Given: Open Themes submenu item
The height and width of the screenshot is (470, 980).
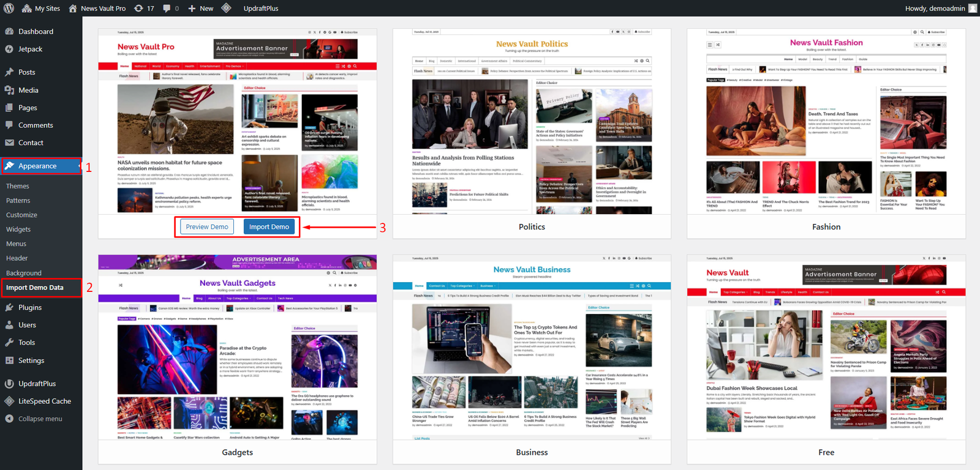Looking at the screenshot, I should (18, 186).
